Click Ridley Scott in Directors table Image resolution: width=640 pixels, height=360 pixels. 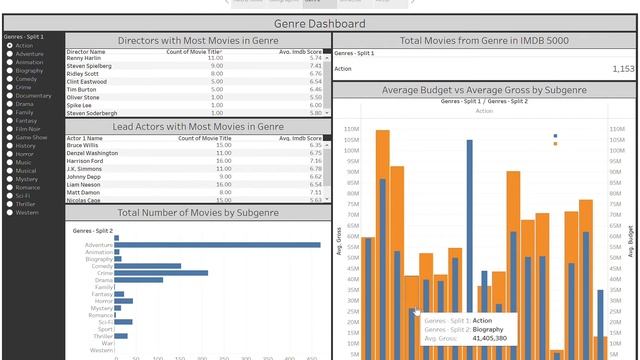pyautogui.click(x=195, y=74)
